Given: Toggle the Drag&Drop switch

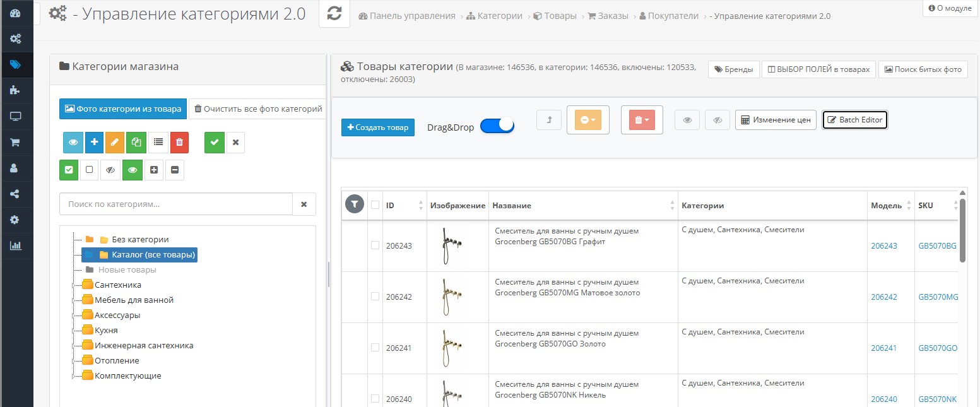Looking at the screenshot, I should 497,126.
